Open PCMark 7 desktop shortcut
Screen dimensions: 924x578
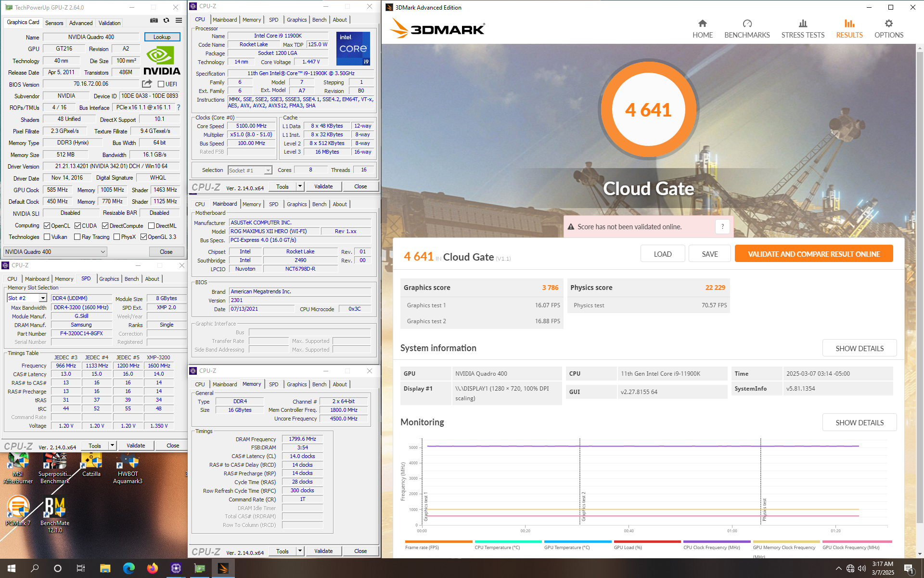pos(18,512)
